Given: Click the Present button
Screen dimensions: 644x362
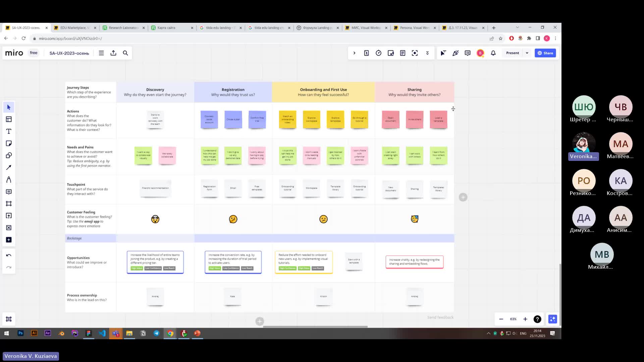Looking at the screenshot, I should coord(512,53).
